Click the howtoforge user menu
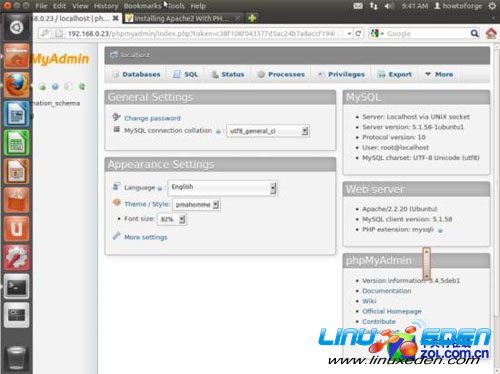Screen dimensions: 500x374 (458, 6)
